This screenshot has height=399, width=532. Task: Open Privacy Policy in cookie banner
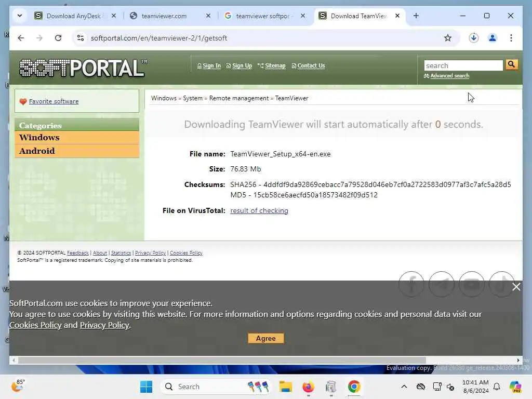(104, 325)
